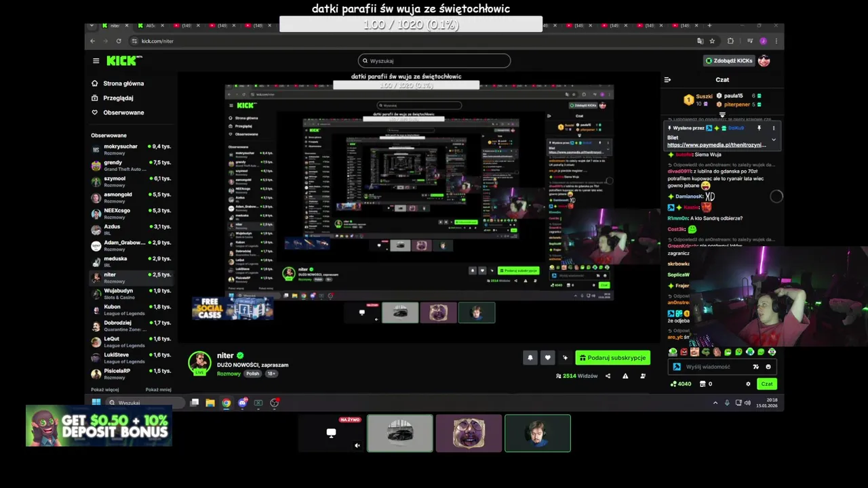The image size is (868, 488).
Task: Open asmongold channel in followed list
Action: pos(131,197)
